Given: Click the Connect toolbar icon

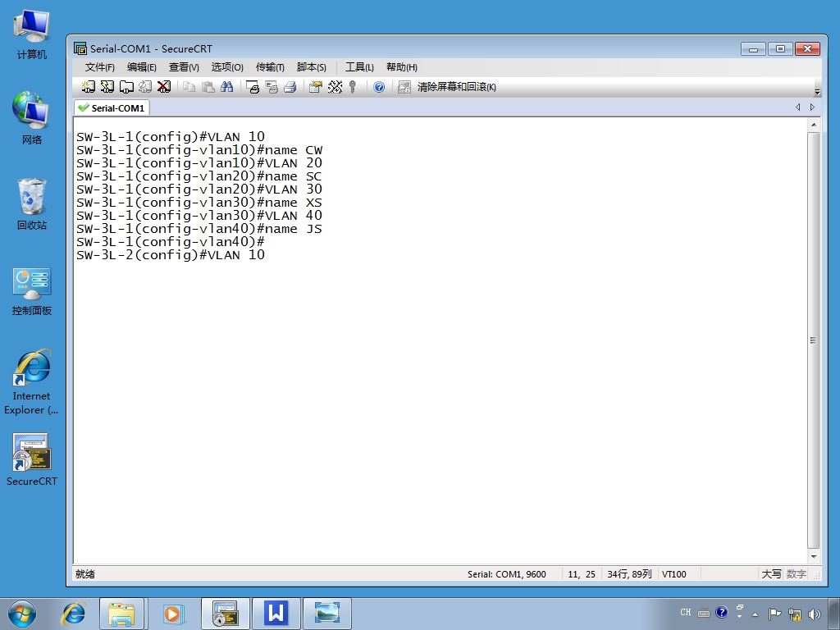Looking at the screenshot, I should coord(89,87).
